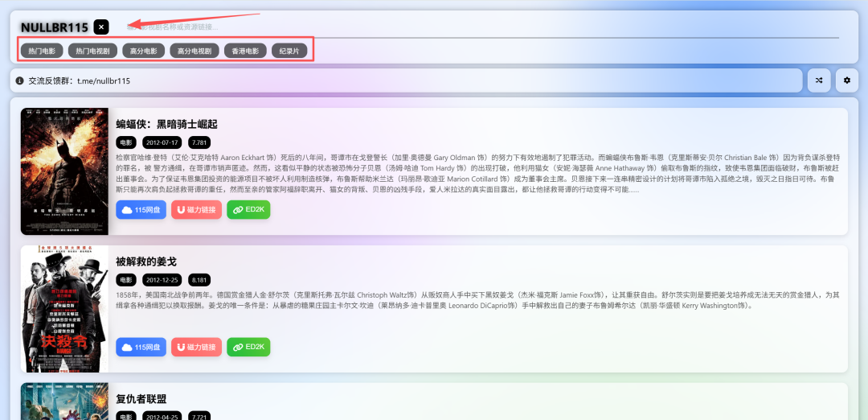868x420 pixels.
Task: Open 115网盘 for 被解救的姜戈
Action: (x=141, y=347)
